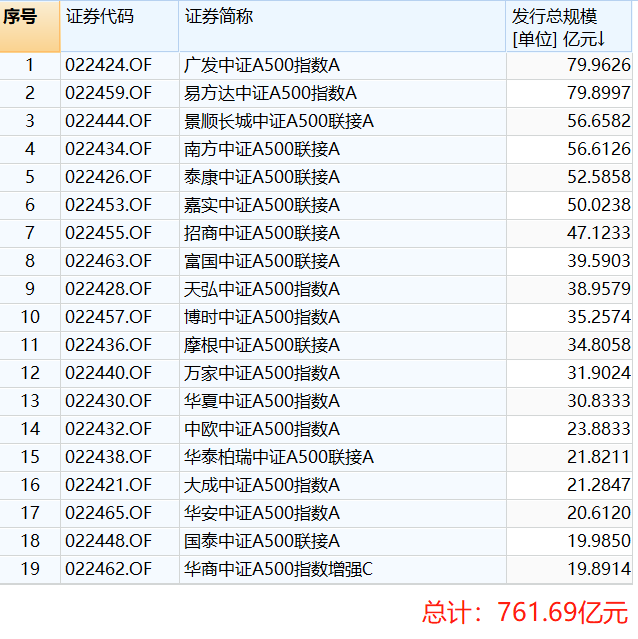The image size is (638, 639).
Task: Select code cell 022436.OF
Action: pyautogui.click(x=119, y=345)
